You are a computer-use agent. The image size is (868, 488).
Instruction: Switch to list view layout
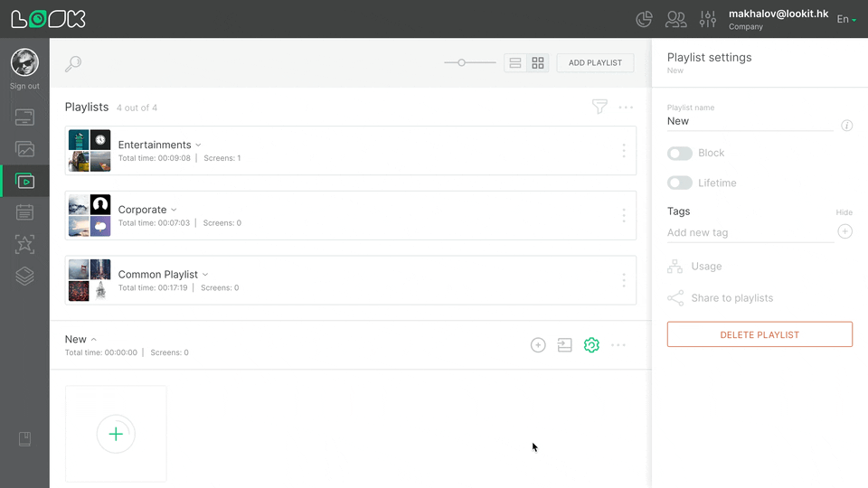pyautogui.click(x=515, y=63)
